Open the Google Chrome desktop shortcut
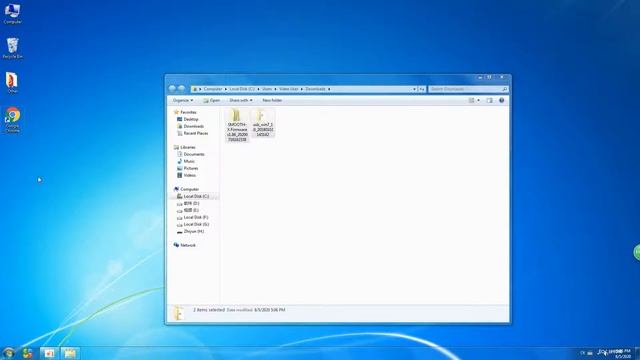Image resolution: width=640 pixels, height=360 pixels. click(x=12, y=120)
